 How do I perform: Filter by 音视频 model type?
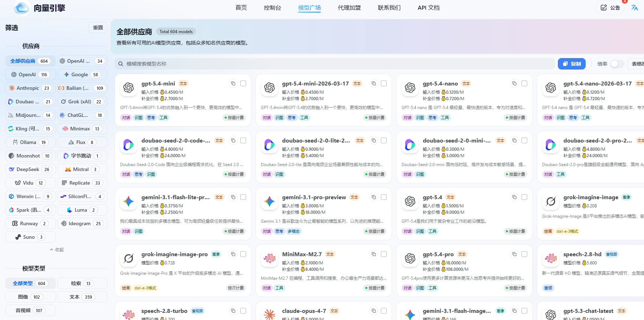coord(31,310)
